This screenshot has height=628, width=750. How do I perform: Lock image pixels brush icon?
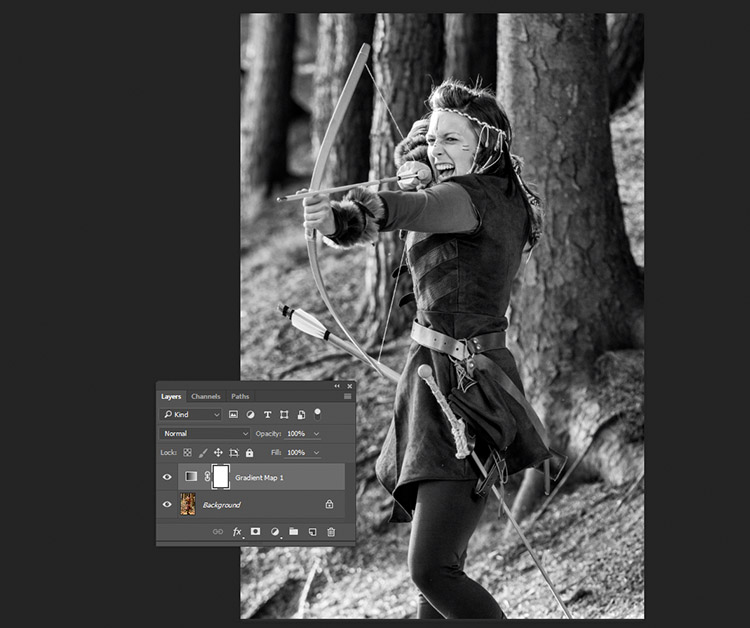203,452
